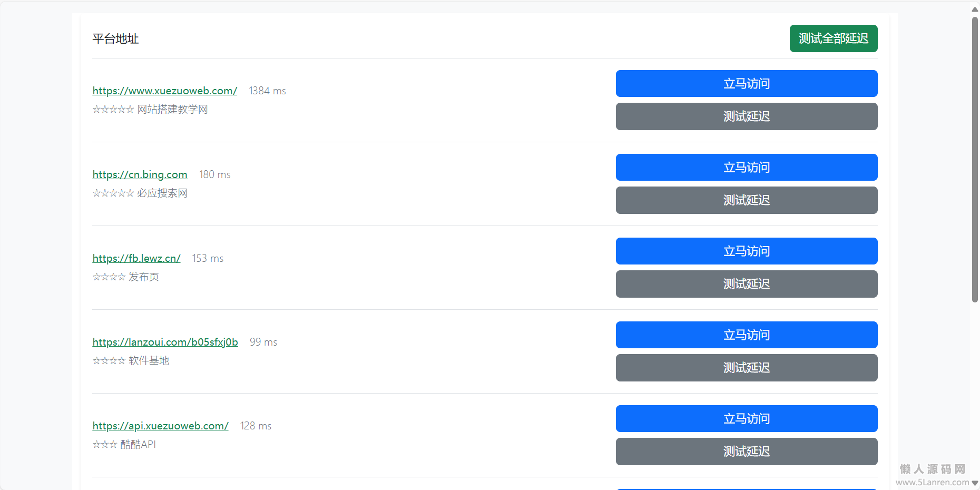Image resolution: width=980 pixels, height=490 pixels.
Task: Click 测试延迟 for the Bing entry
Action: pyautogui.click(x=746, y=200)
